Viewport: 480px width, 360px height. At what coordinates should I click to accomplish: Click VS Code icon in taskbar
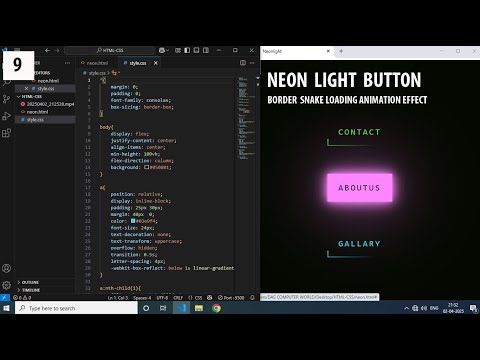click(x=181, y=308)
